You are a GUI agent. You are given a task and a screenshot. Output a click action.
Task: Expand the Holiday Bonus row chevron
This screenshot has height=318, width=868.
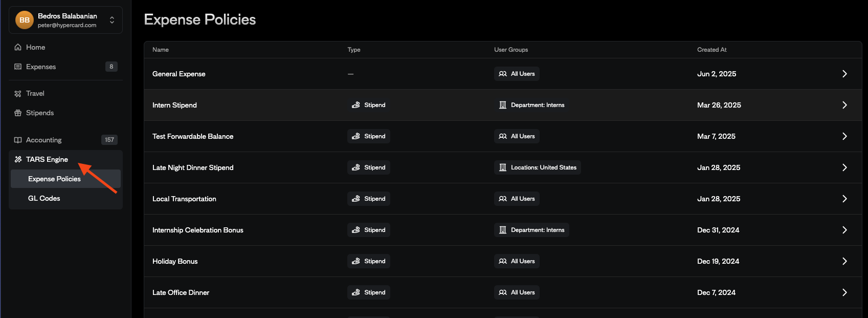click(x=844, y=261)
